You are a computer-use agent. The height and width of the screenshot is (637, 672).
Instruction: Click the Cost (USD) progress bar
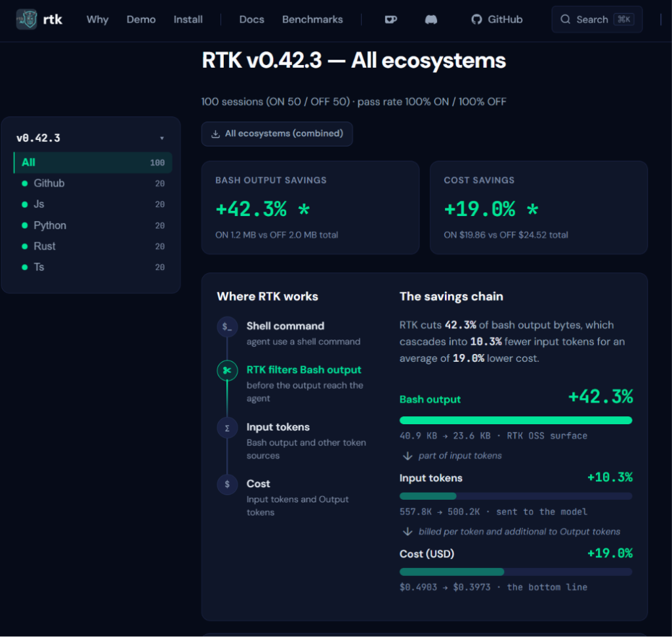click(516, 572)
